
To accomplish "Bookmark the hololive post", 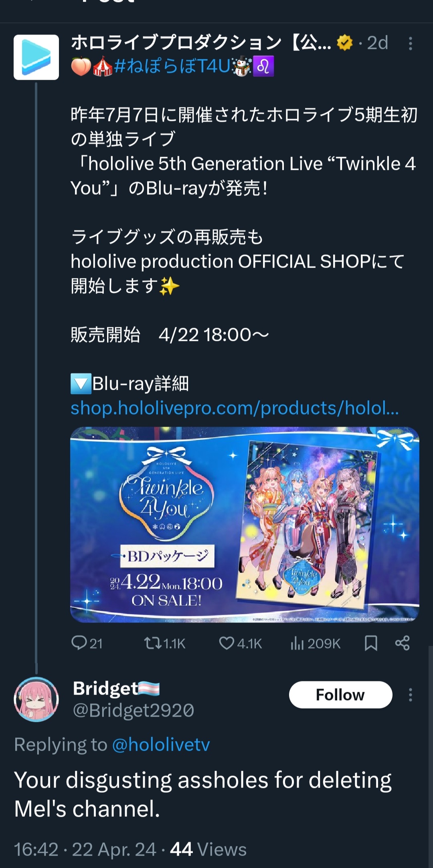I will click(x=371, y=643).
